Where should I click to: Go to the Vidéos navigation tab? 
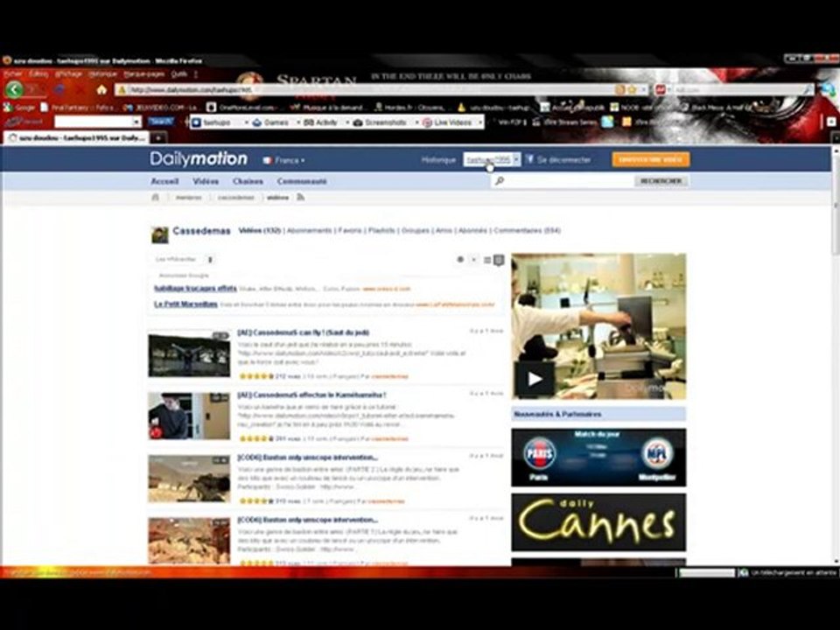[206, 182]
